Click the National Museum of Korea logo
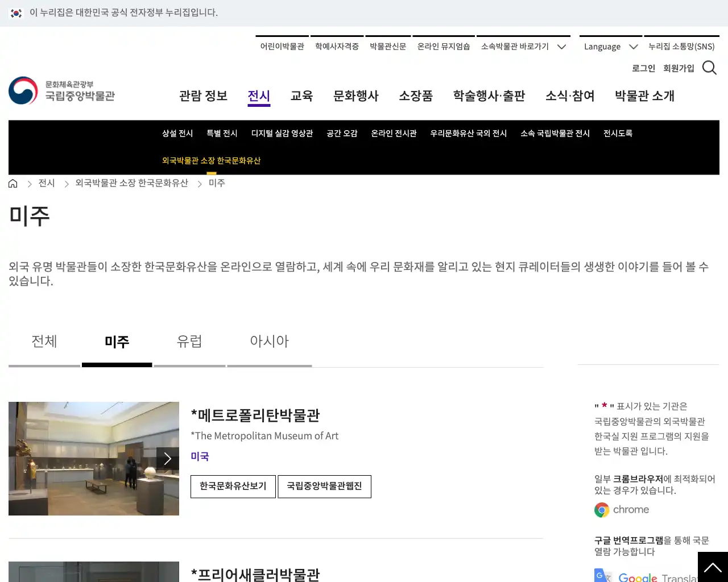The width and height of the screenshot is (728, 582). click(x=62, y=90)
